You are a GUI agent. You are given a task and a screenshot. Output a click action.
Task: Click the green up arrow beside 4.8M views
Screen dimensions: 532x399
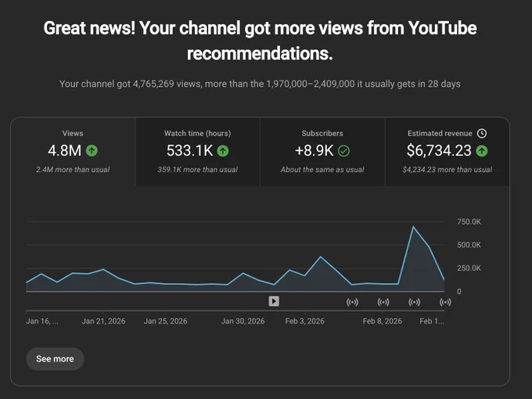(92, 151)
